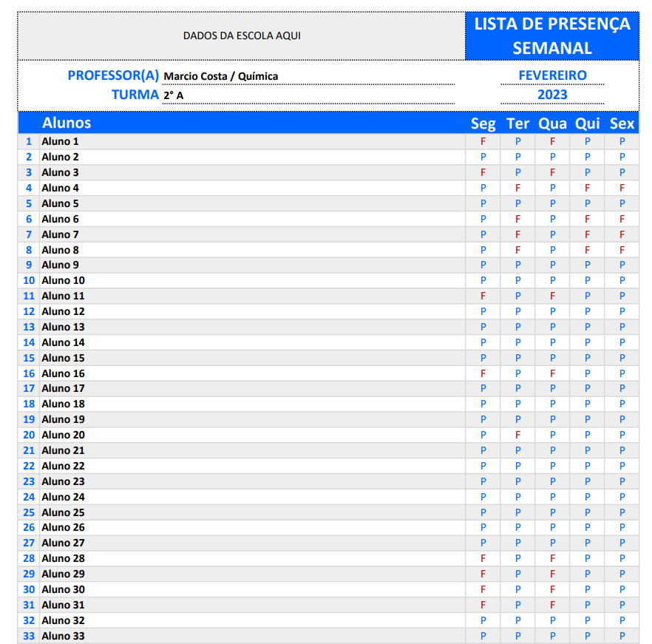Click the "Qui" day column header
Image resolution: width=652 pixels, height=644 pixels.
(588, 123)
